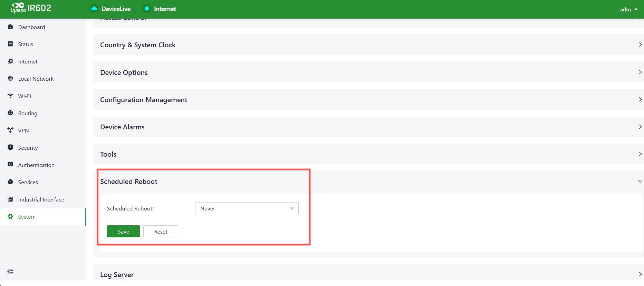Click the Local Network globe icon
The height and width of the screenshot is (286, 644).
10,79
